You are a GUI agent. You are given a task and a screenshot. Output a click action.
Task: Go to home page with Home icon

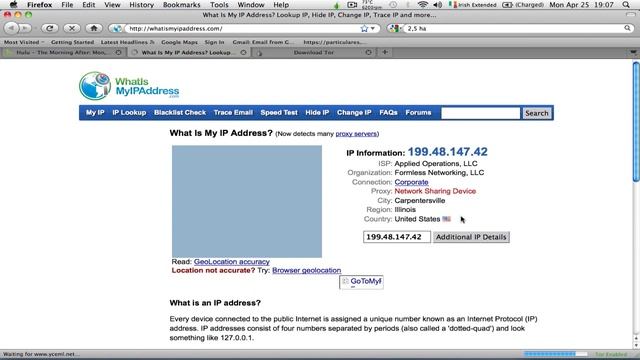[x=94, y=28]
